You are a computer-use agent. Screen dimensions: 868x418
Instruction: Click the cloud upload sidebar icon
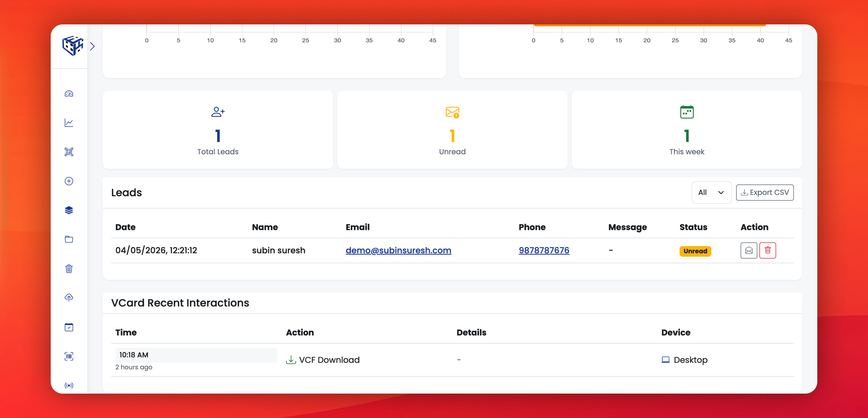[x=69, y=298]
